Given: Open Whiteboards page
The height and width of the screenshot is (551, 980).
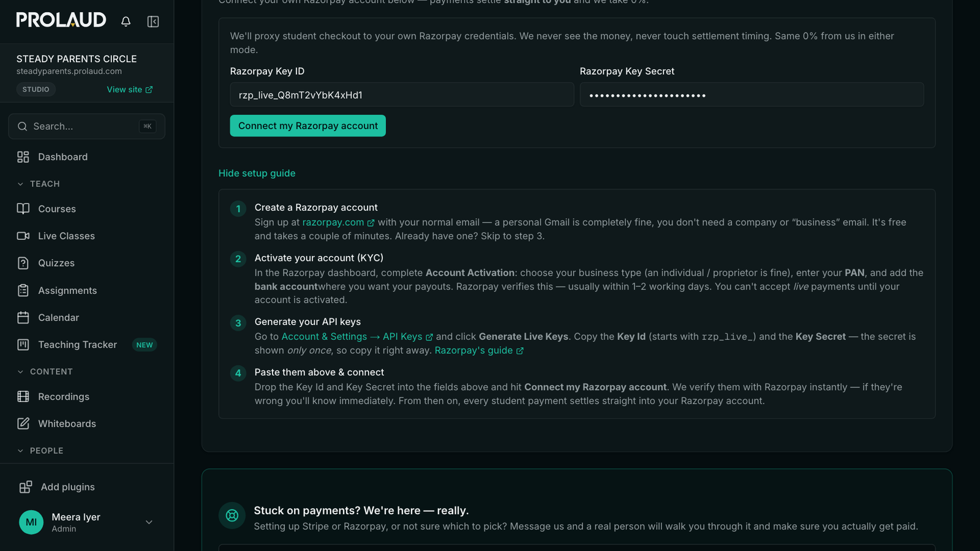Looking at the screenshot, I should [x=87, y=424].
